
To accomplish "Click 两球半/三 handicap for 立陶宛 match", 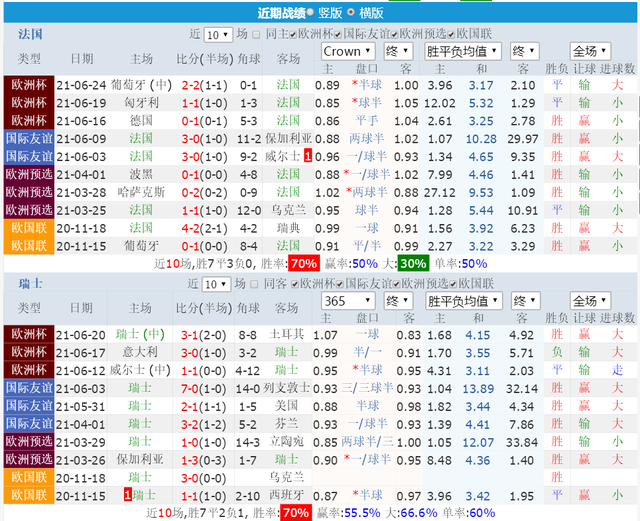I will pos(367,442).
